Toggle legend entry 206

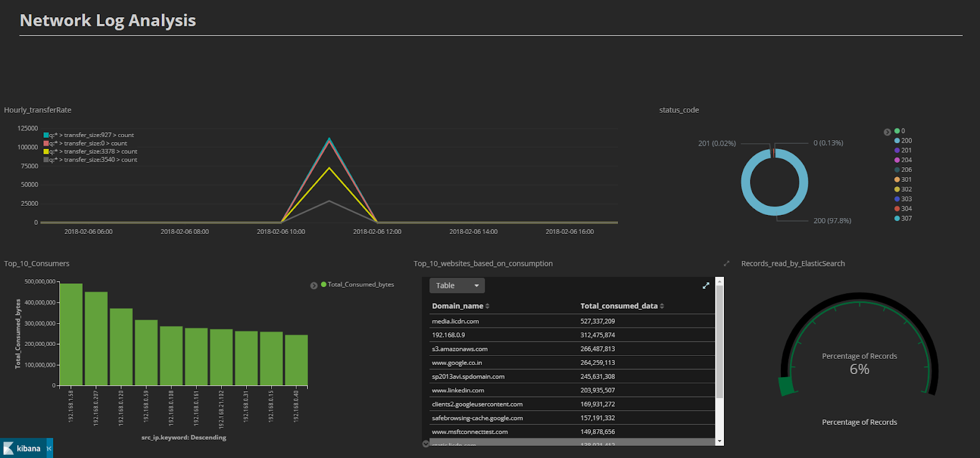tap(903, 170)
